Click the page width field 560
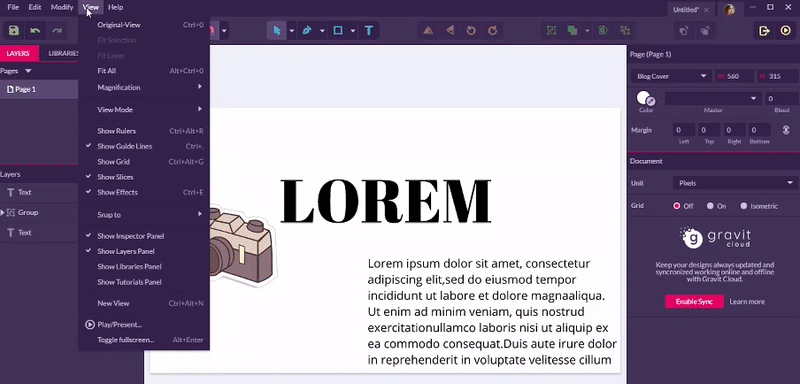Image resolution: width=800 pixels, height=384 pixels. (735, 76)
